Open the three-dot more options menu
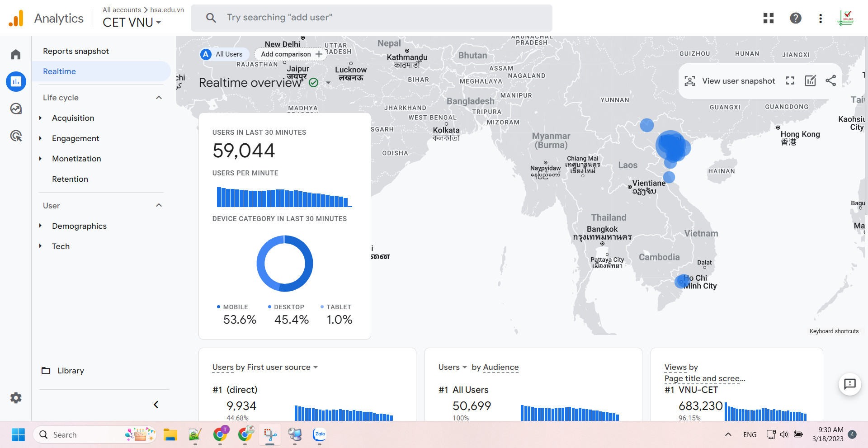 pos(821,18)
